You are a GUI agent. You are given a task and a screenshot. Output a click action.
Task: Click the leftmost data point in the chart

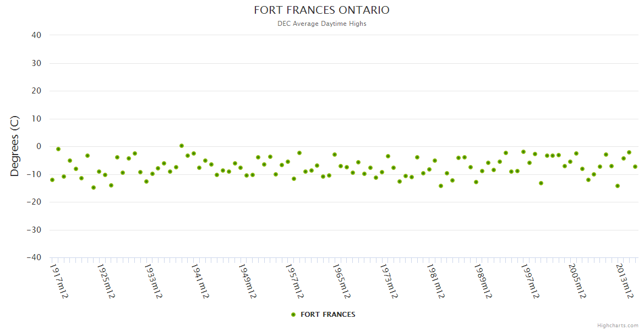52,180
